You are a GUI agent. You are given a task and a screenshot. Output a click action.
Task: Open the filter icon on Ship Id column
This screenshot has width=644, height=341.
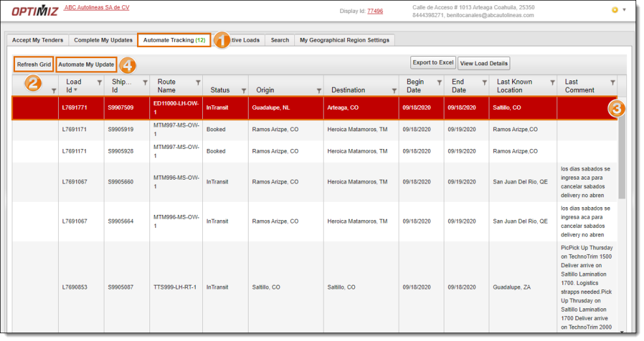(x=144, y=82)
